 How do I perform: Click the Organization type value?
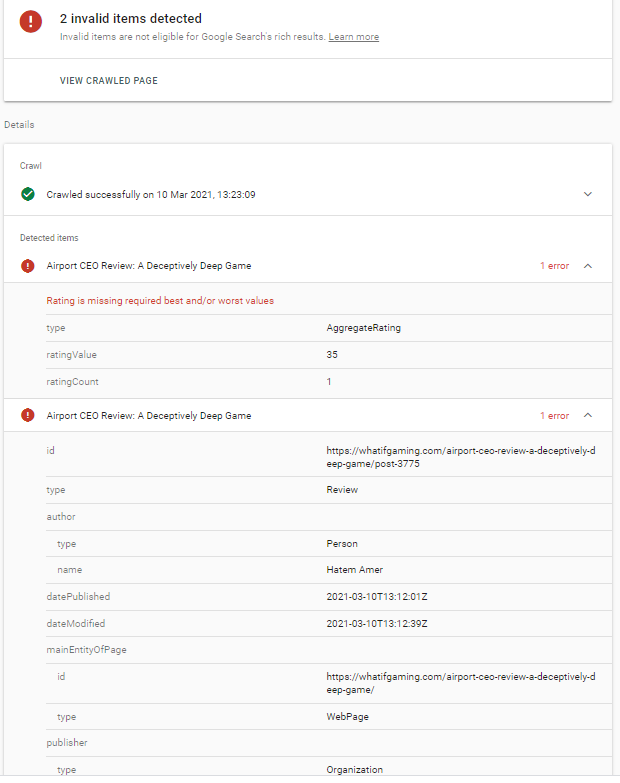(x=354, y=770)
